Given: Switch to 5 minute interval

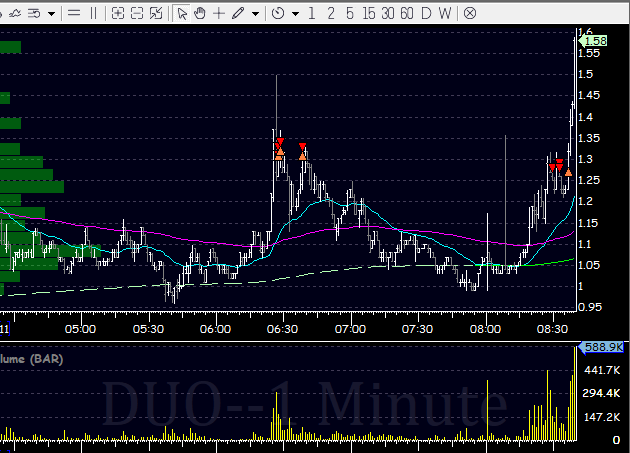Looking at the screenshot, I should 350,13.
